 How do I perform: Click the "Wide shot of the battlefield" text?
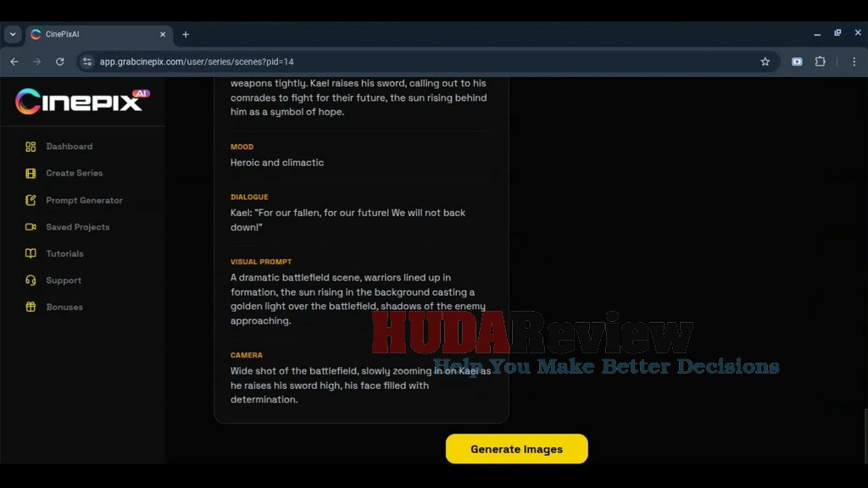[x=360, y=385]
